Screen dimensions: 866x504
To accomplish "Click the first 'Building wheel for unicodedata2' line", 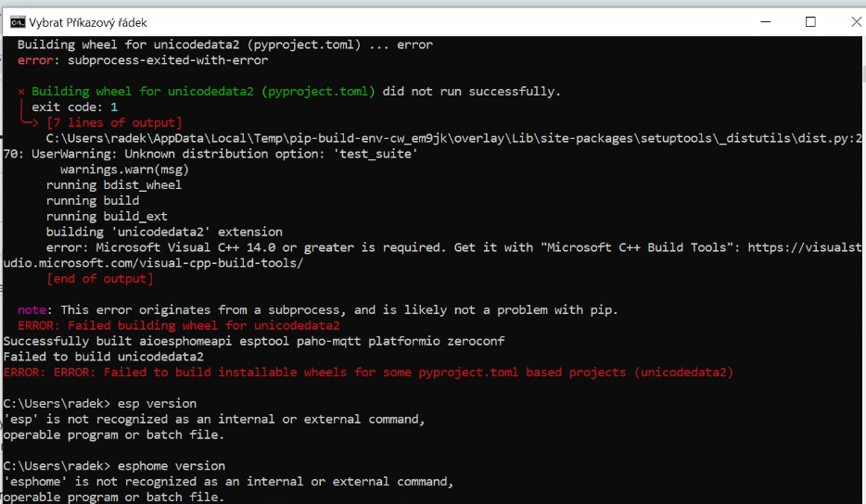I will coord(224,44).
